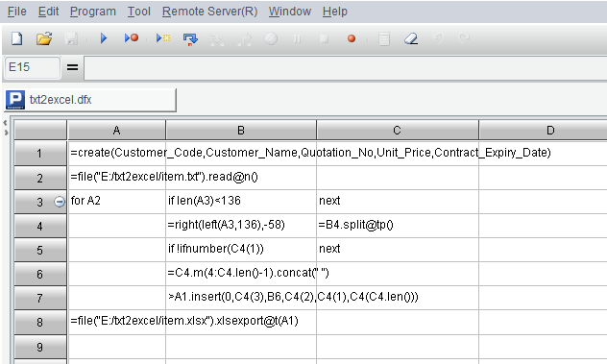Click the greyed round cancel icon
This screenshot has width=607, height=364.
tap(271, 38)
